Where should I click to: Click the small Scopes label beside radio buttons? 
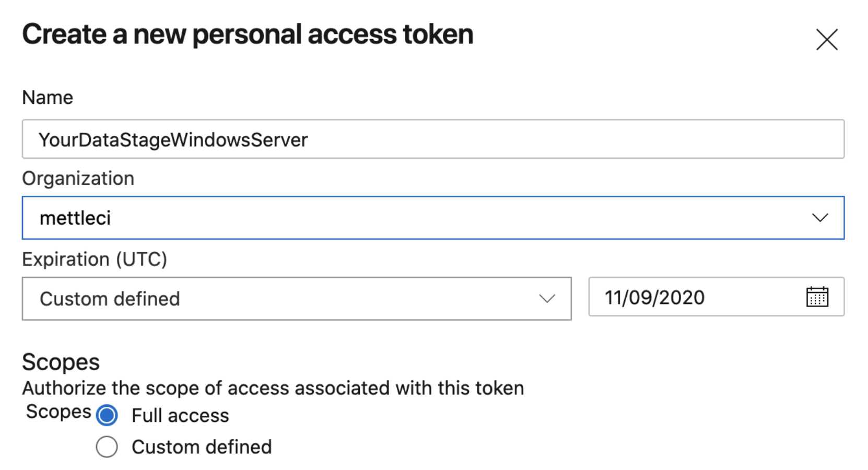[58, 412]
